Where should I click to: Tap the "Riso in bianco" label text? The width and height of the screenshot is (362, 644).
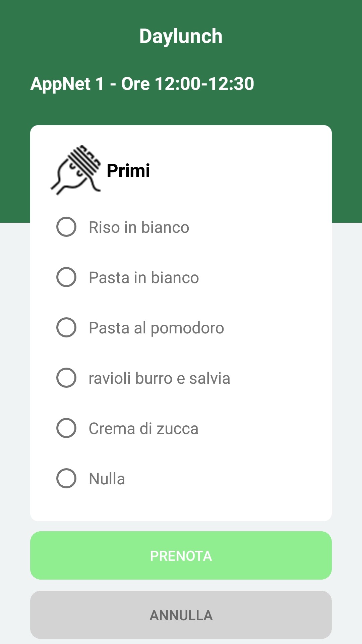[x=139, y=227]
